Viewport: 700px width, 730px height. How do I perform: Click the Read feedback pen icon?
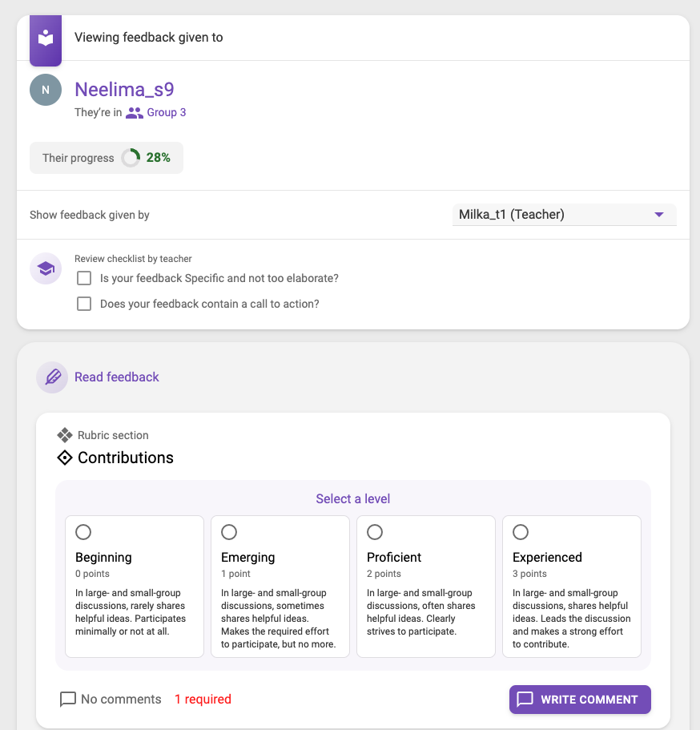point(53,377)
